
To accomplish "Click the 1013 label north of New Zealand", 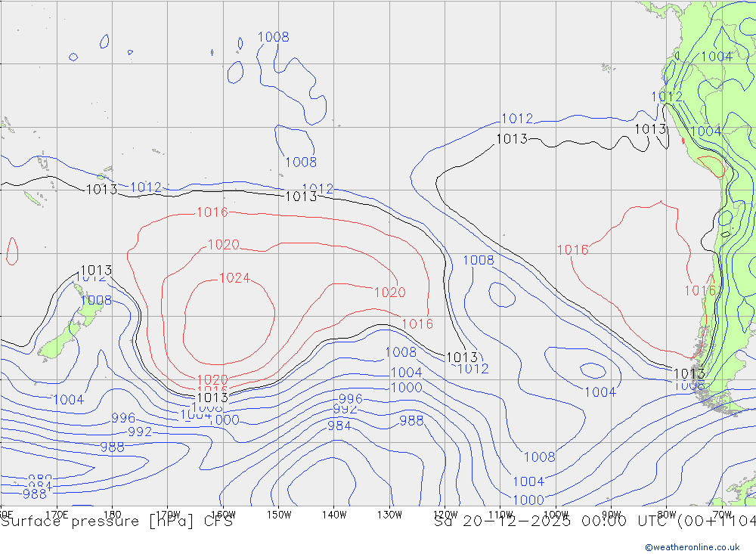I will coord(96,270).
